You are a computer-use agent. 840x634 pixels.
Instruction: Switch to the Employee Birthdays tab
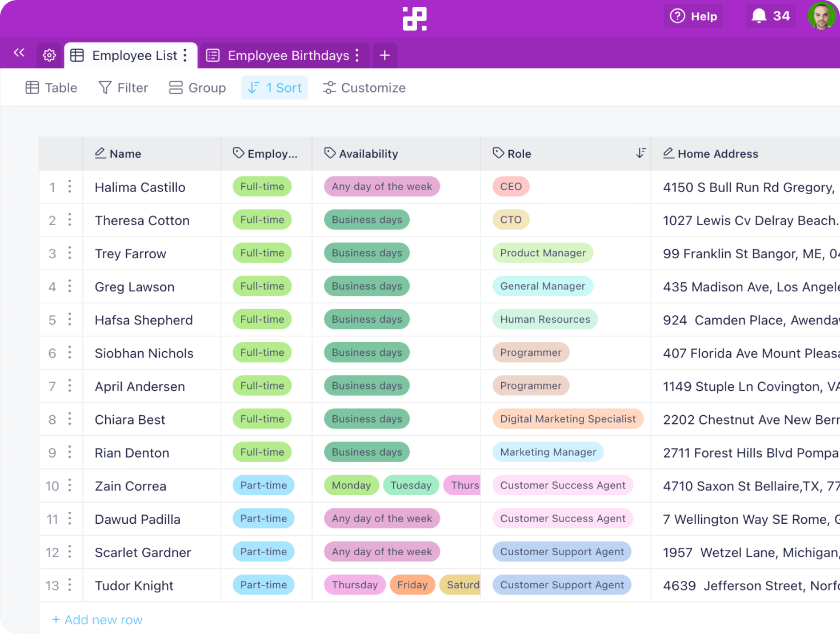click(288, 55)
